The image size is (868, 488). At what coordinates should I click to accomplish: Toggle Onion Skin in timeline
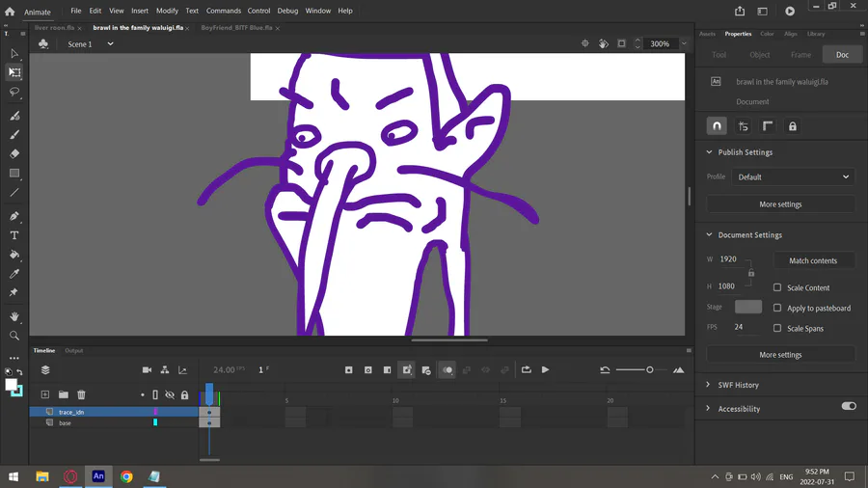[x=448, y=369]
